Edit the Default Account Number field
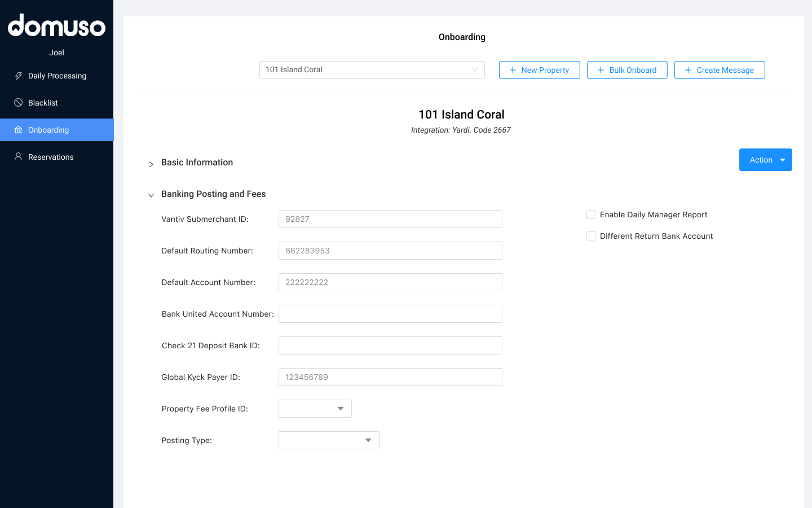 (x=390, y=282)
